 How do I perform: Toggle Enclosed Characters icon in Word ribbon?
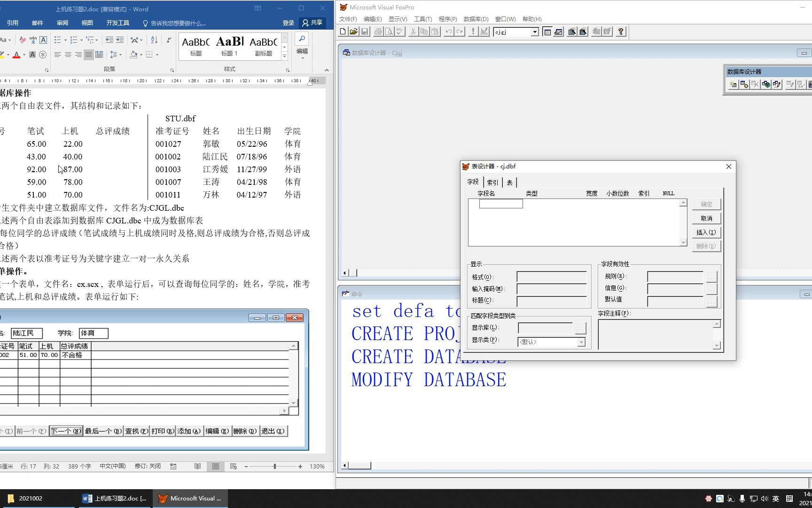43,55
